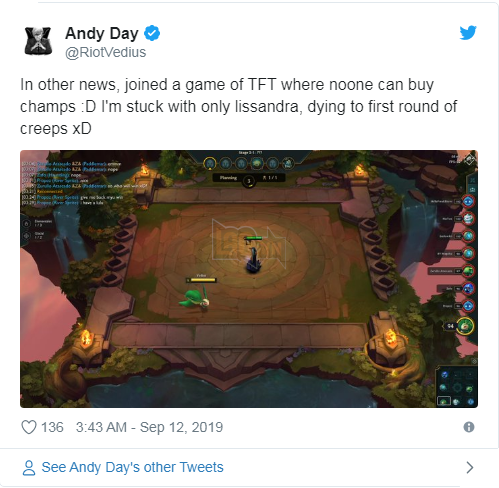Click the Planning phase timer bar
Image resolution: width=499 pixels, height=488 pixels.
(249, 178)
